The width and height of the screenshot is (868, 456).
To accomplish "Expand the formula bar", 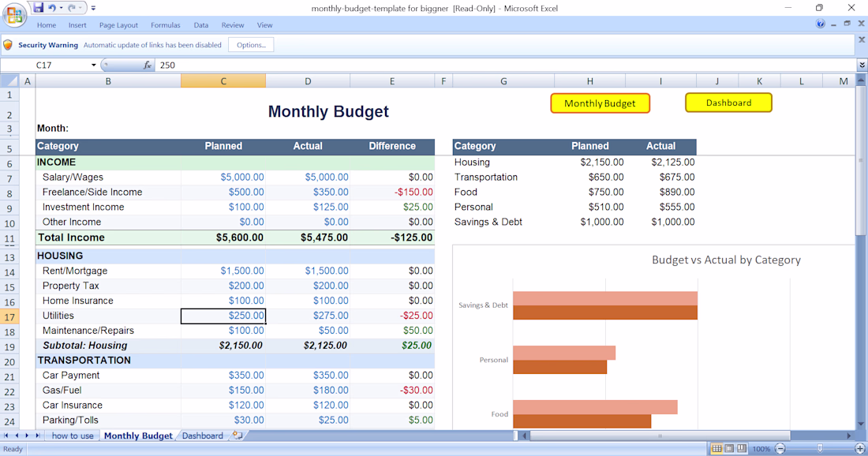I will click(x=862, y=65).
